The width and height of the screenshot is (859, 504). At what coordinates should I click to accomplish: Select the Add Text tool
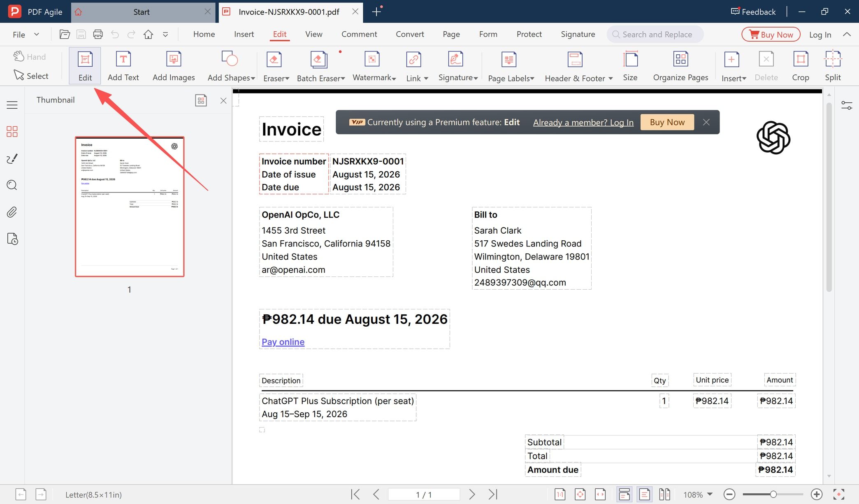pos(123,66)
